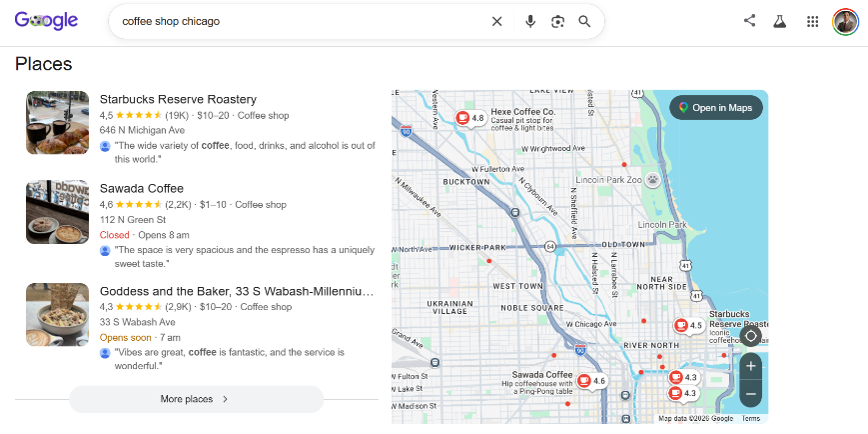Click Sawada star rating 4,6
This screenshot has height=434, width=868.
pos(131,205)
